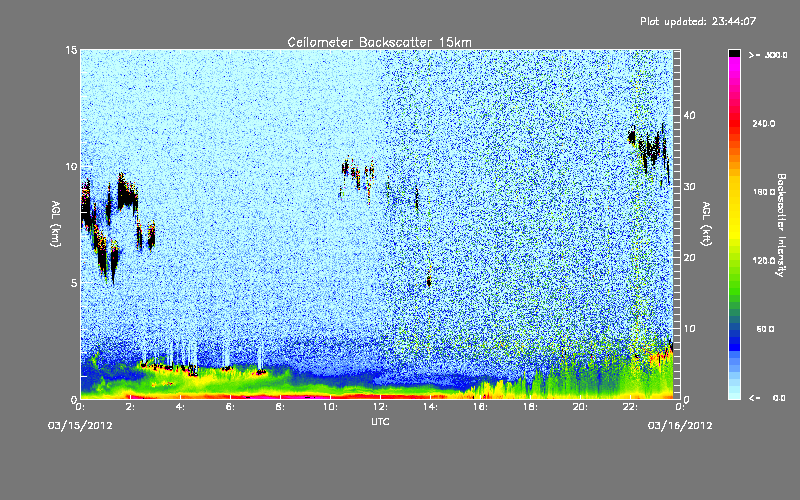The height and width of the screenshot is (500, 800).
Task: Click the '<= 0.0' colorbar minimum label
Action: click(767, 398)
